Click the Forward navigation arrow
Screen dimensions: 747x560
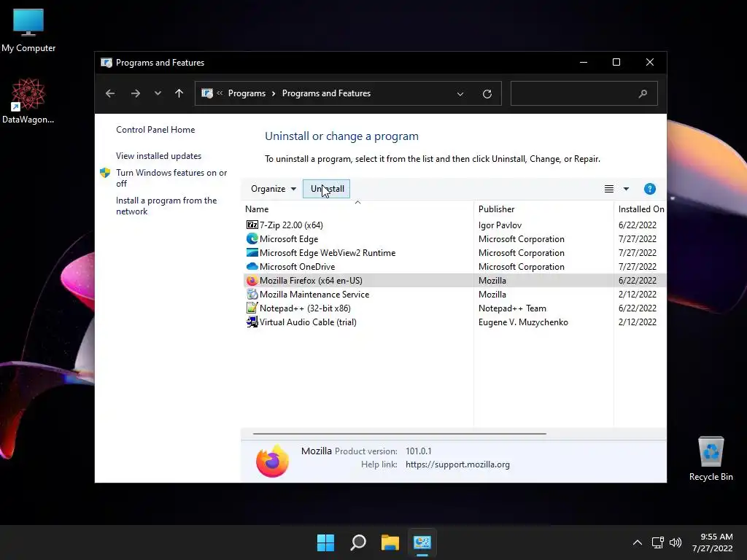tap(135, 93)
